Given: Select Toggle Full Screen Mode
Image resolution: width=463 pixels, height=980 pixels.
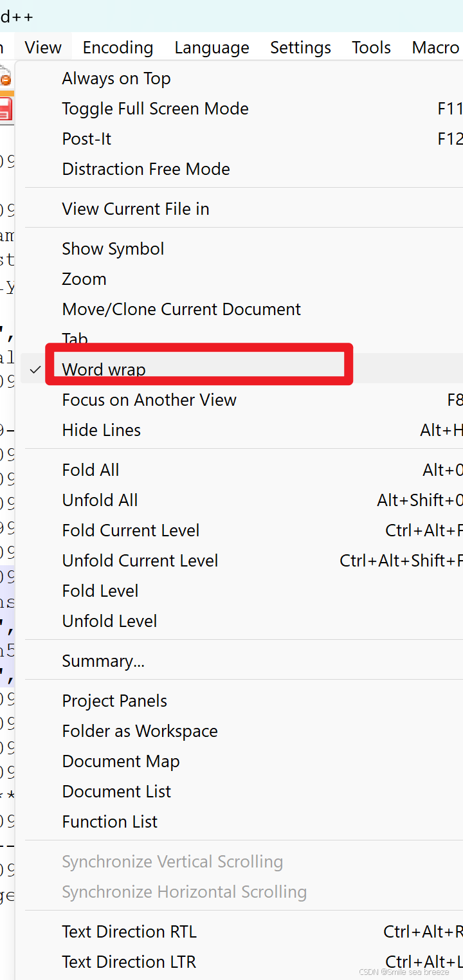Looking at the screenshot, I should [x=155, y=108].
